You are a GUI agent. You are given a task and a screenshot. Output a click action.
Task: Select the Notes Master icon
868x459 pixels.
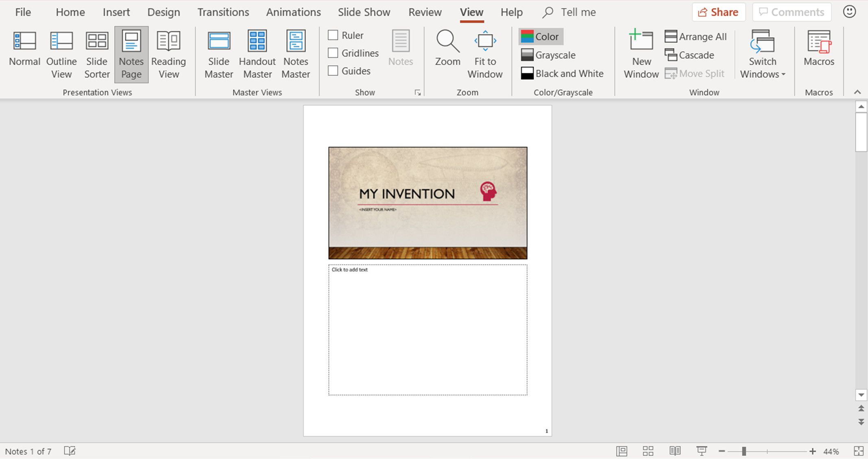[296, 54]
